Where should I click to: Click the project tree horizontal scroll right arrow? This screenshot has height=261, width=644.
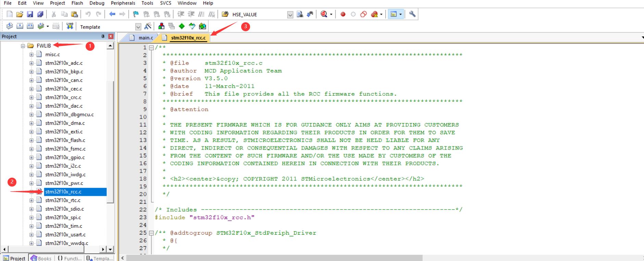point(103,249)
